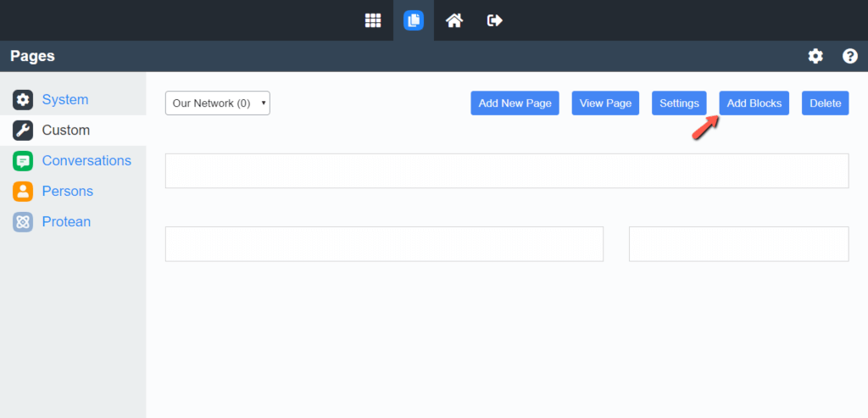Click the Add Blocks button

click(754, 103)
